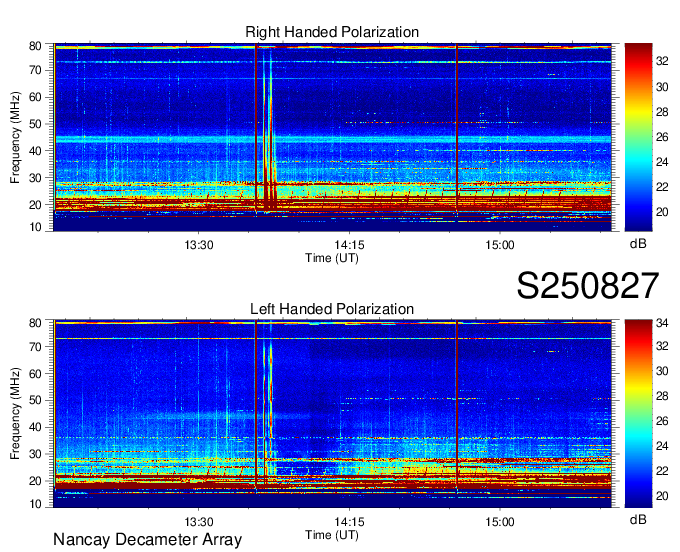
Task: Click the 32 value on the top colorbar
Action: [662, 62]
